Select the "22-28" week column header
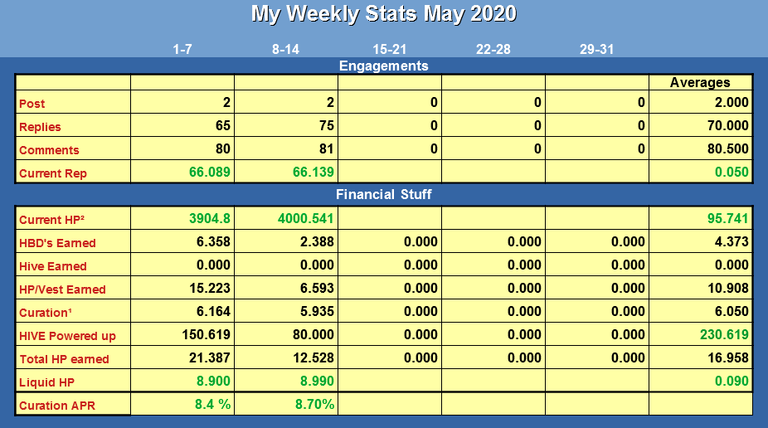Screen dimensions: 768x428 pyautogui.click(x=493, y=49)
